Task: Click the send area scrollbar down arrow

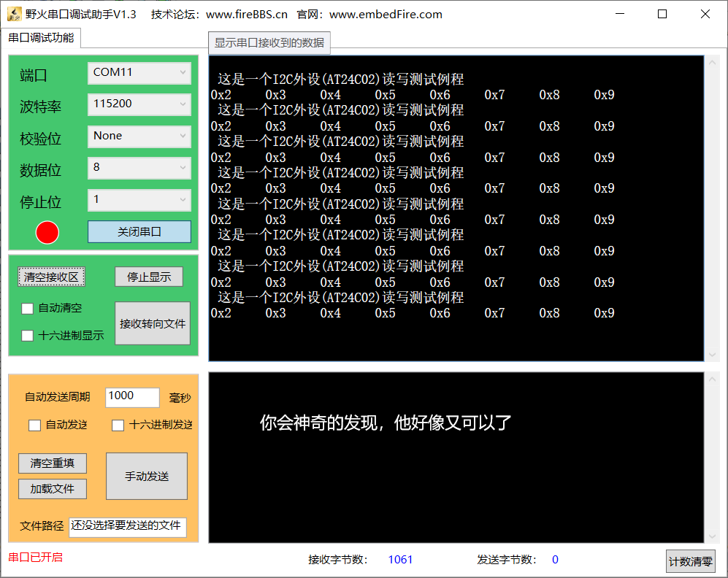Action: (x=712, y=536)
